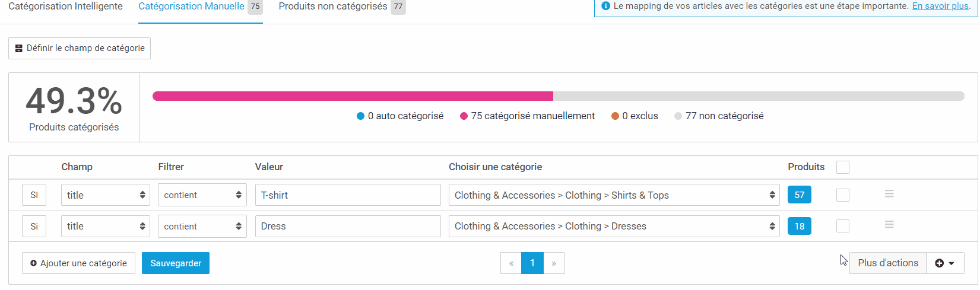Grab the reorder handle of T-shirt row

(x=889, y=194)
